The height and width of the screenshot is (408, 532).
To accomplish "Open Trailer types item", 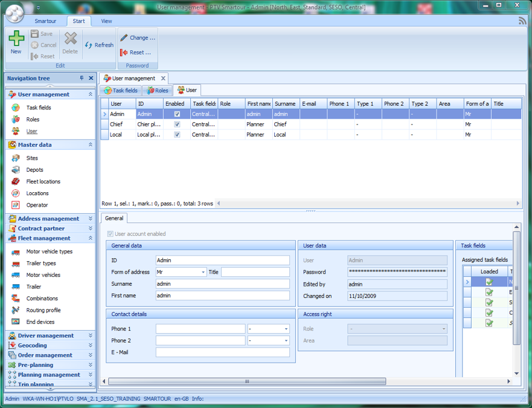I will [41, 264].
